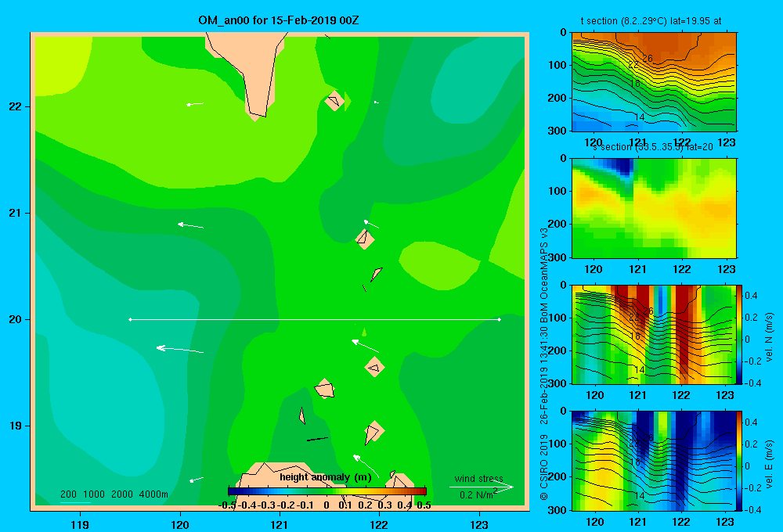This screenshot has width=783, height=532.
Task: Click longitude tick label 123 on main map
Action: 479,524
